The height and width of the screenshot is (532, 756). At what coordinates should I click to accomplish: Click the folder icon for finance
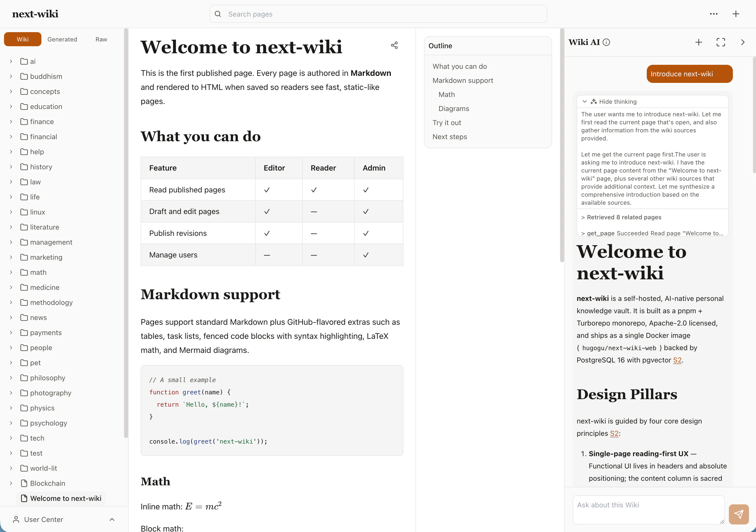pyautogui.click(x=24, y=122)
